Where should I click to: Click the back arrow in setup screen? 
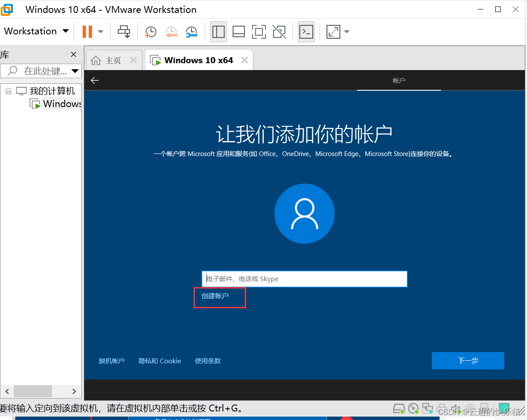[95, 80]
